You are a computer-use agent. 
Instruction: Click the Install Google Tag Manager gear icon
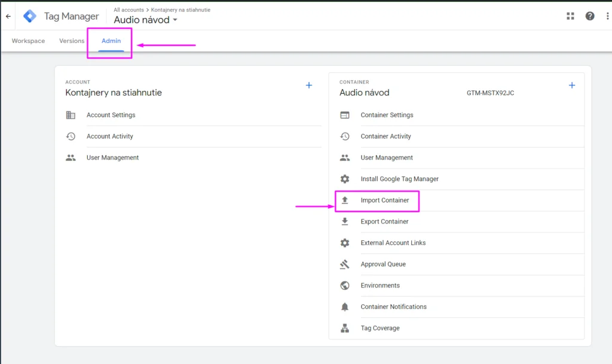coord(345,179)
